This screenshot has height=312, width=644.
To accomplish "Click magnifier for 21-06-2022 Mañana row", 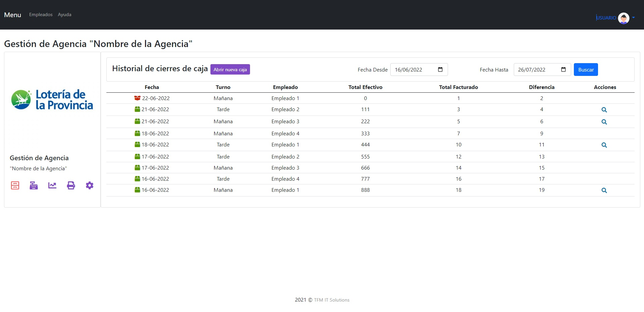I will click(604, 122).
